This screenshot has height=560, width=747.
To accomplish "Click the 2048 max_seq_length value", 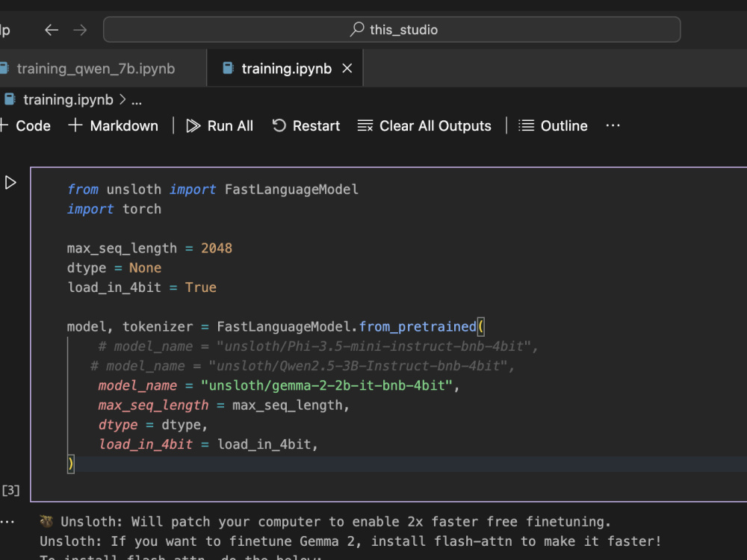I will (x=217, y=248).
